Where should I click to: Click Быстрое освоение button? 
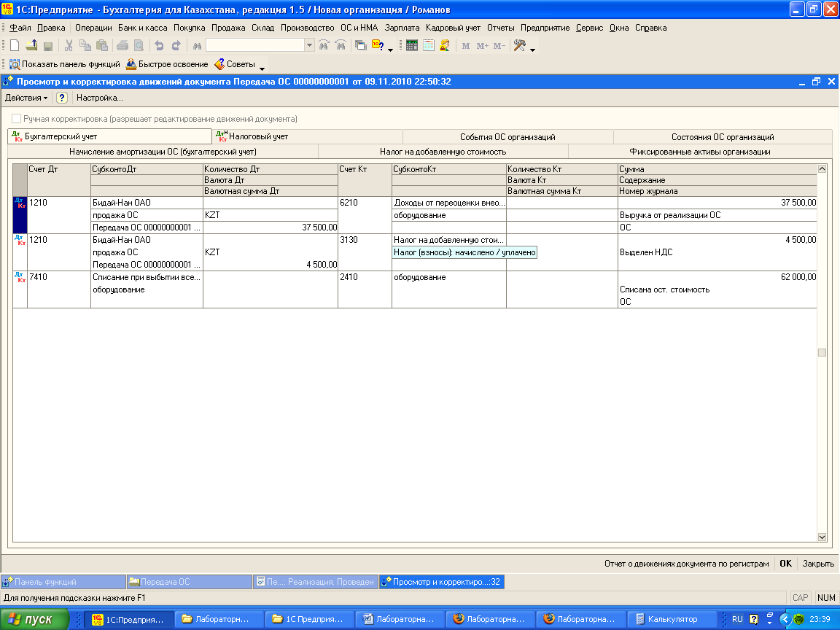tap(167, 64)
